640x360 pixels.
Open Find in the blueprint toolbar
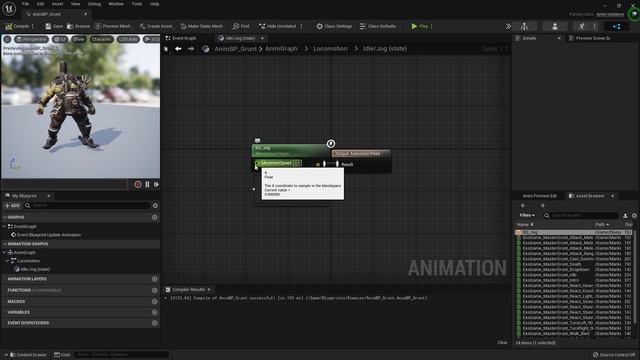[x=241, y=26]
